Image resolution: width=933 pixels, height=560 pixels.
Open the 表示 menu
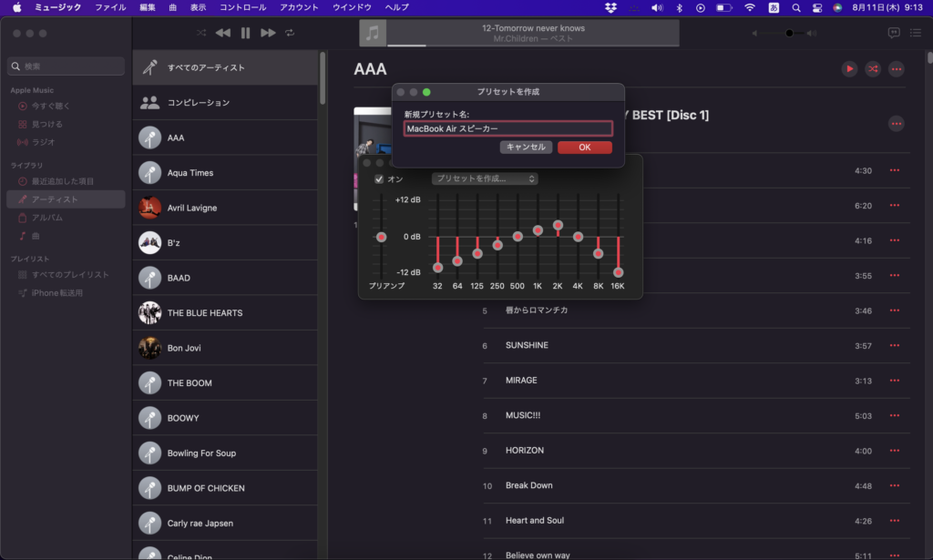pyautogui.click(x=198, y=7)
